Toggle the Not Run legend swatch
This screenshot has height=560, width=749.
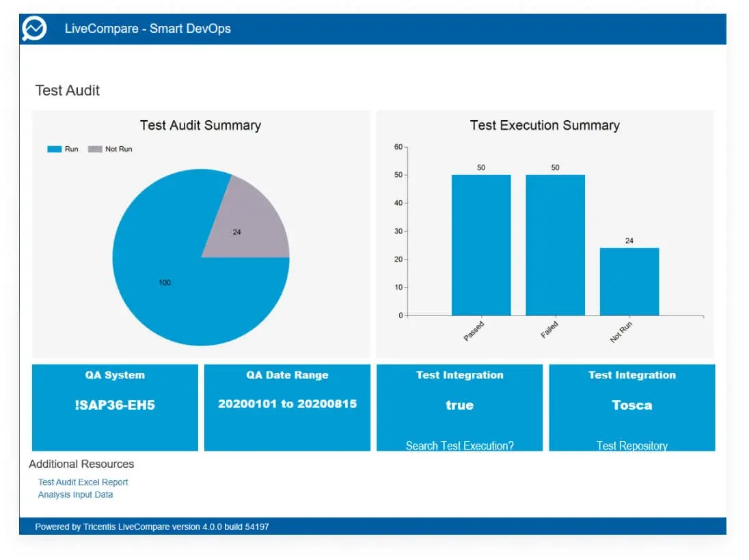(95, 150)
